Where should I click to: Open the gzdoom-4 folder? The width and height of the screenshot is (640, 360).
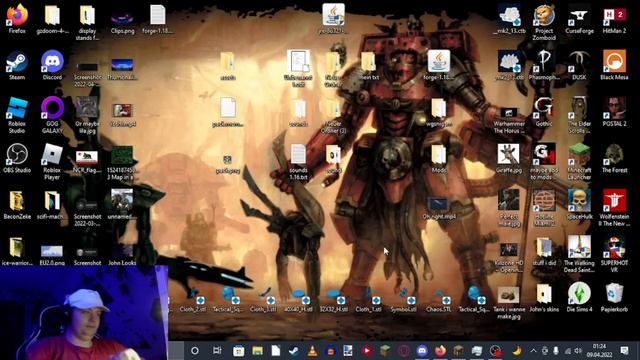(52, 19)
